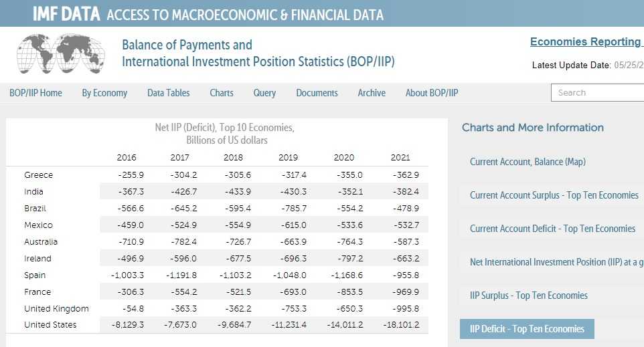Show Current Account Deficit Top Ten Economies
This screenshot has width=644, height=347.
tap(552, 229)
